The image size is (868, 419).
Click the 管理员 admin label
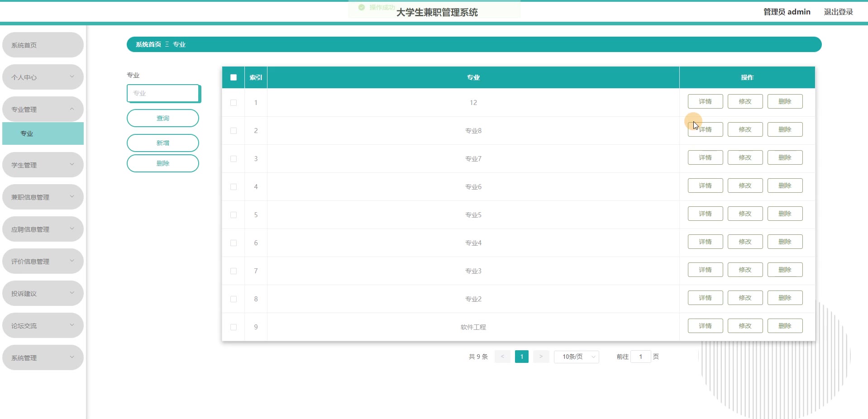pyautogui.click(x=787, y=12)
